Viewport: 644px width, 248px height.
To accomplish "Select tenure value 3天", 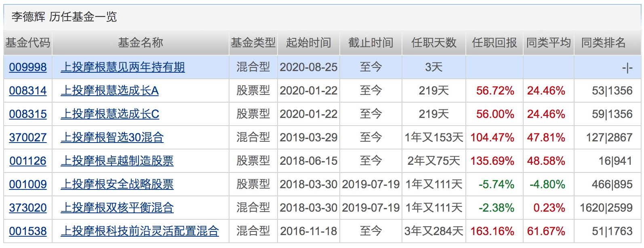I will click(x=434, y=67).
